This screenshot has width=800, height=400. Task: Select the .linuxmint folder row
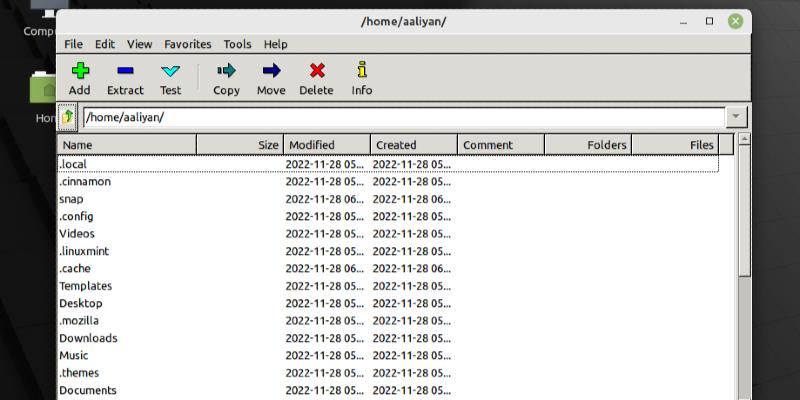click(x=388, y=251)
